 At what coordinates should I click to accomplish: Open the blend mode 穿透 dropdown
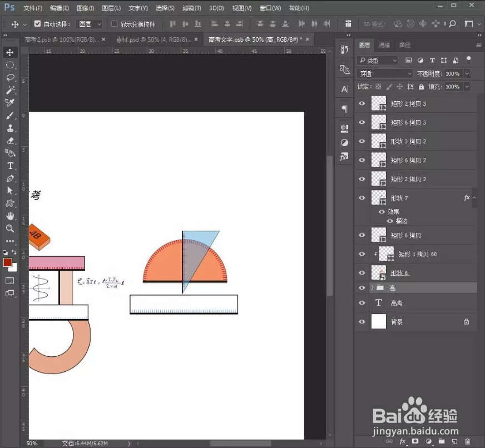(x=385, y=73)
